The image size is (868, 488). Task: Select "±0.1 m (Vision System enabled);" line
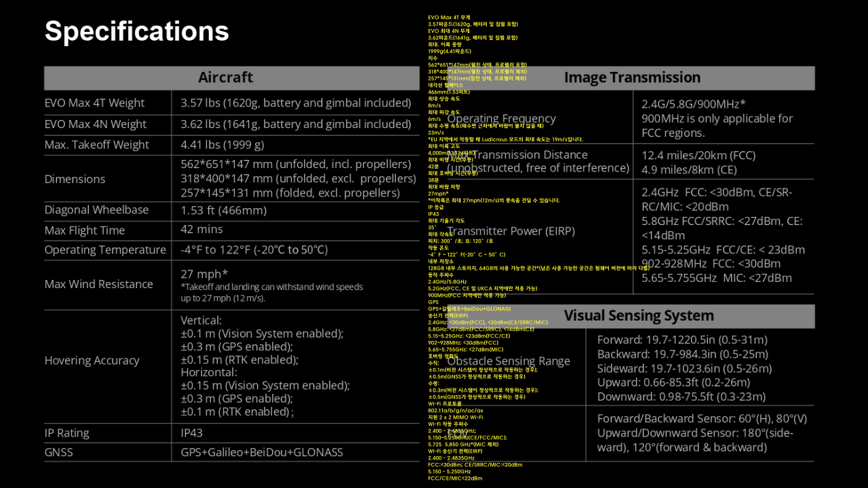(262, 333)
